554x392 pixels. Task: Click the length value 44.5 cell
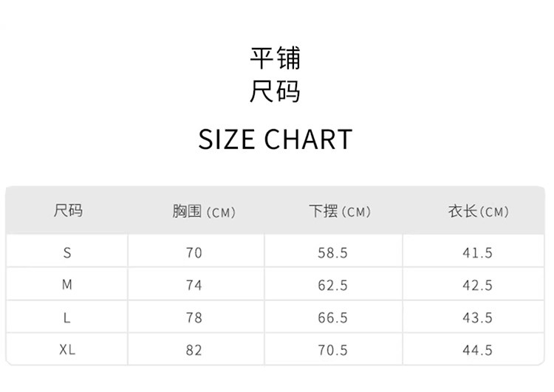477,351
